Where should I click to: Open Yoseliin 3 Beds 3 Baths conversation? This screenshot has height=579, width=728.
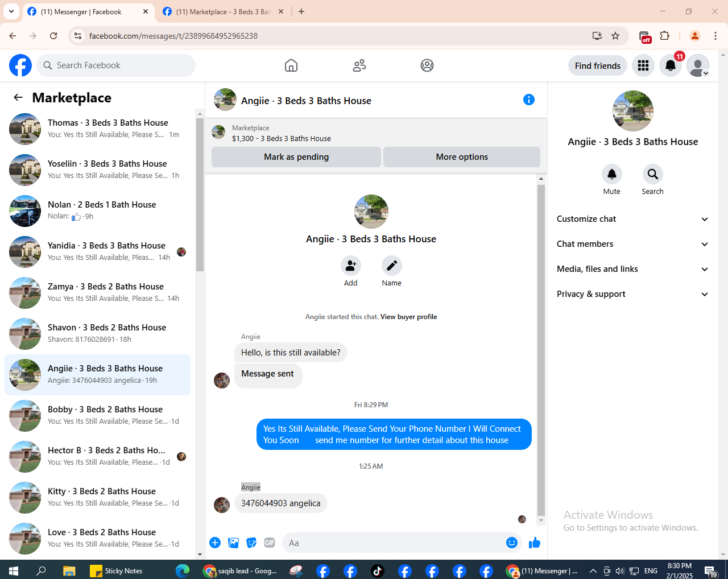pyautogui.click(x=98, y=170)
